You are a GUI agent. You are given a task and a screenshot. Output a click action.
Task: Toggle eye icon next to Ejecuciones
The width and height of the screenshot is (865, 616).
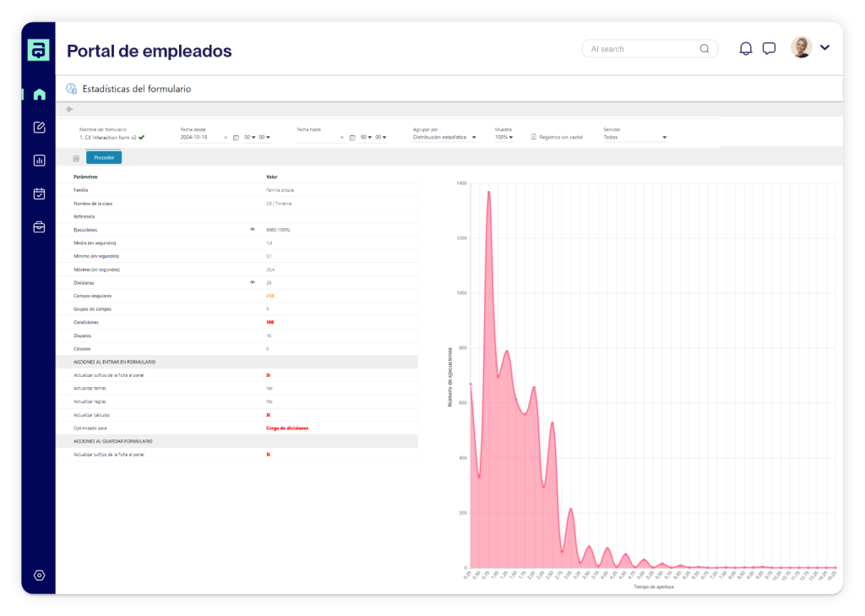(252, 230)
